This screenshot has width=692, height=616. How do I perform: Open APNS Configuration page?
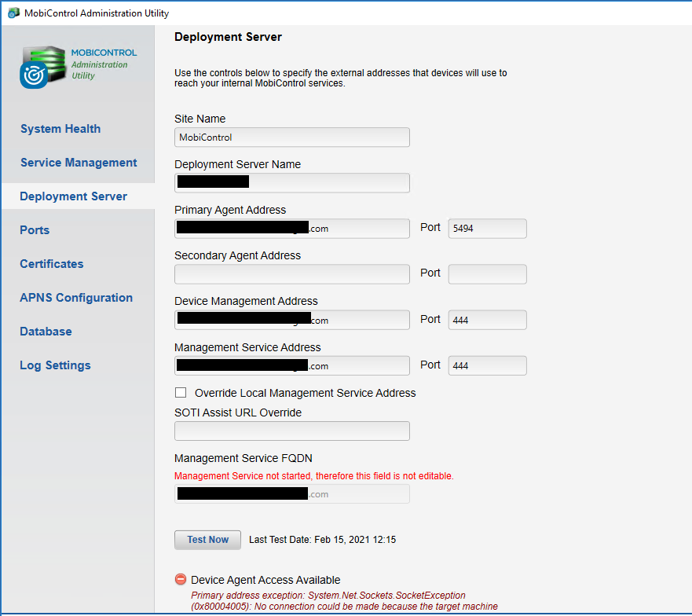click(x=76, y=298)
